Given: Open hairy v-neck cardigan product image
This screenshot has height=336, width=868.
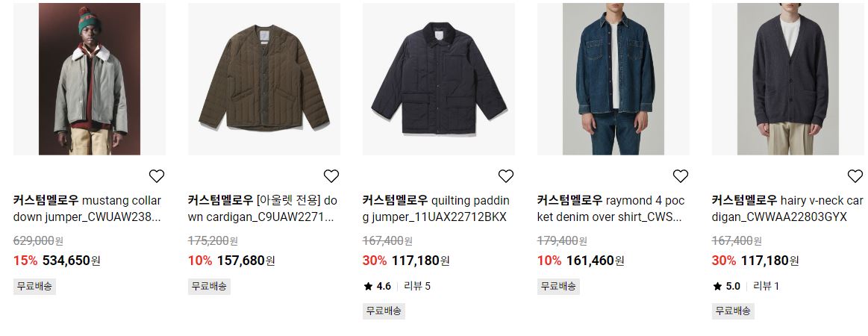Looking at the screenshot, I should pyautogui.click(x=788, y=79).
